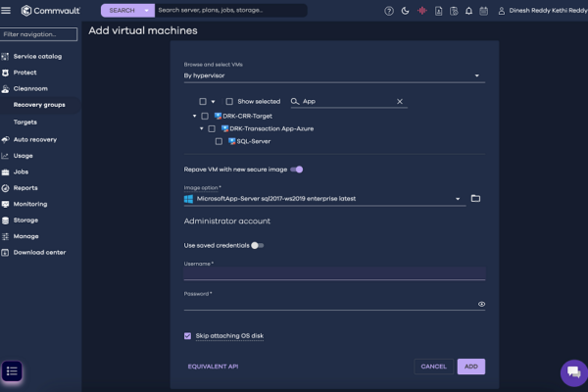Check the DRK-CRR-Target checkbox

[205, 116]
